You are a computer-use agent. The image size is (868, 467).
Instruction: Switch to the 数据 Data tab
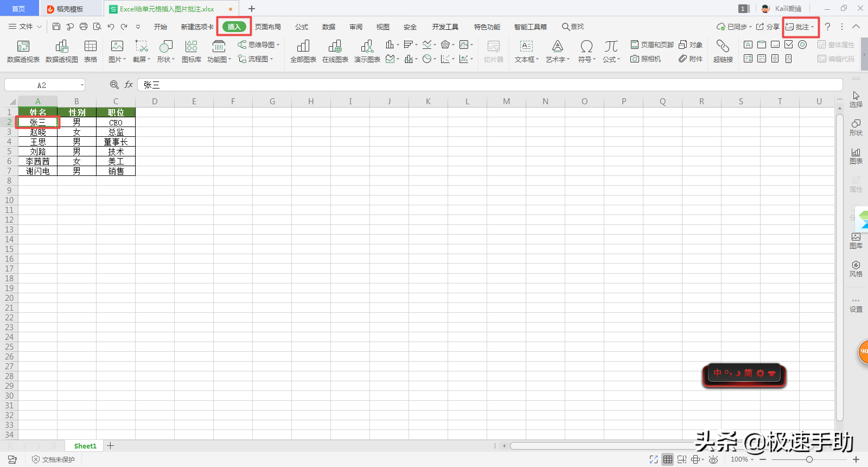click(329, 27)
